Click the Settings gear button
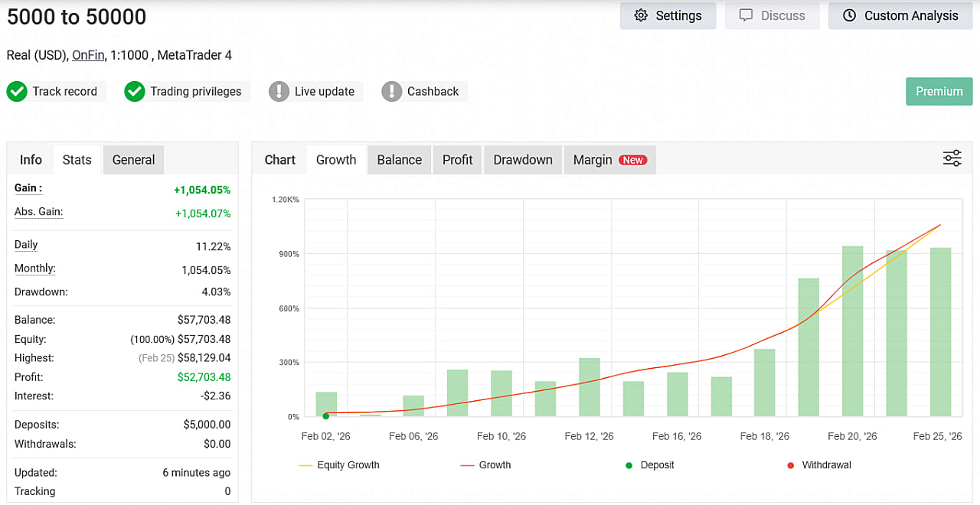The height and width of the screenshot is (505, 980). point(668,16)
